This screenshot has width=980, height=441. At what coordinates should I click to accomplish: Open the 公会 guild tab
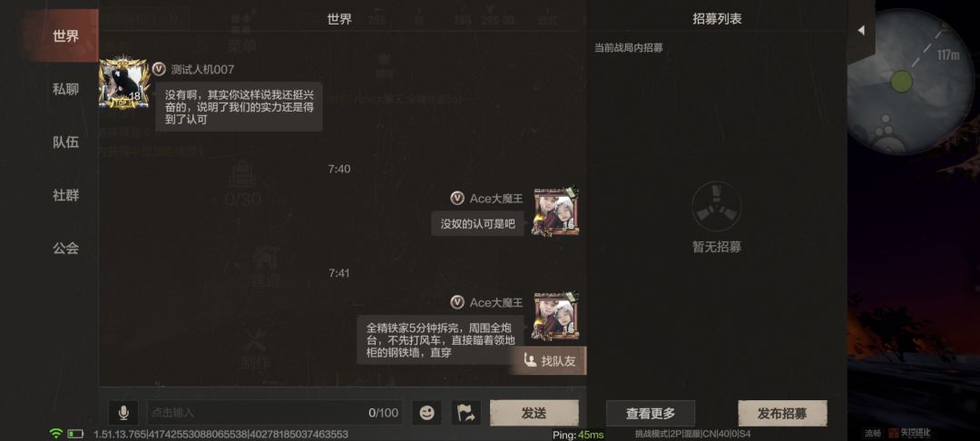(65, 248)
